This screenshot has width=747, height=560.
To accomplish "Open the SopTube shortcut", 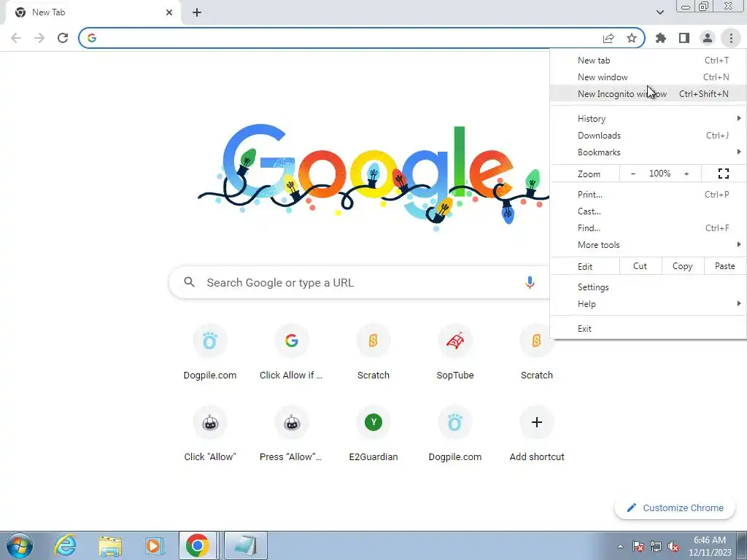I will [x=455, y=352].
